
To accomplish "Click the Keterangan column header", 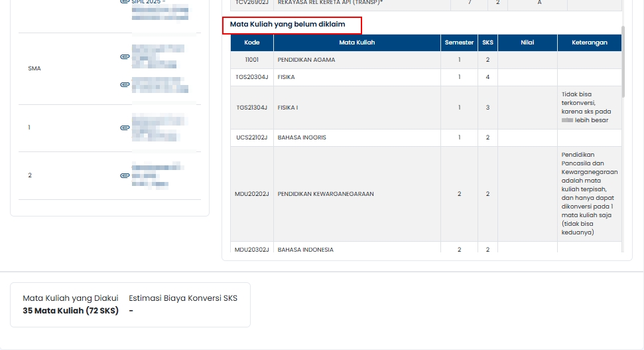I will [590, 43].
